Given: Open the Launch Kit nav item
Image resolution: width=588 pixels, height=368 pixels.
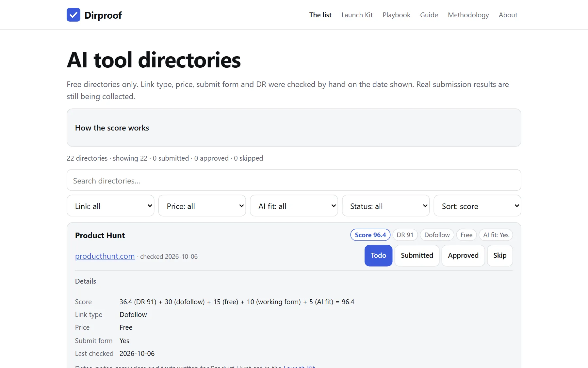Looking at the screenshot, I should coord(357,15).
